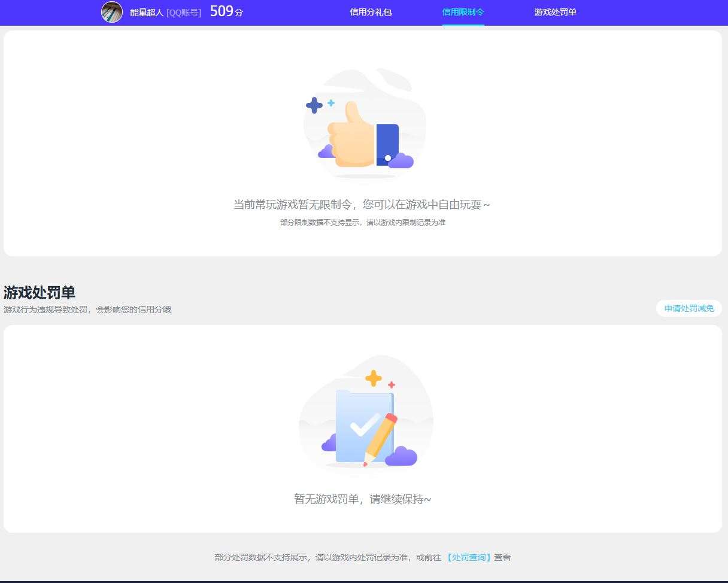
Task: Click the text 暂无游戏罚单，请继续保持~
Action: (x=363, y=499)
